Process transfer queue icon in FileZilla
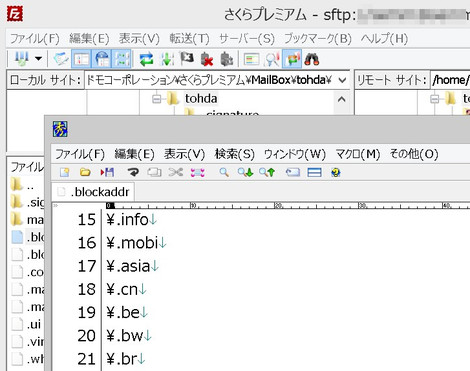470x371 pixels. [x=167, y=59]
